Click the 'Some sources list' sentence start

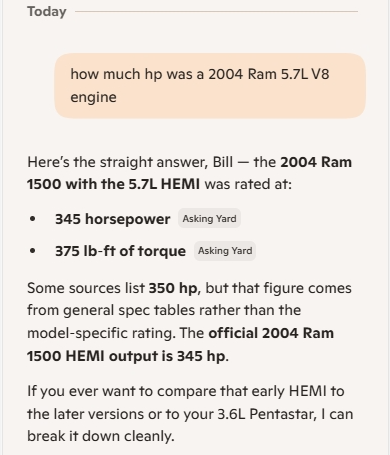[x=86, y=288]
